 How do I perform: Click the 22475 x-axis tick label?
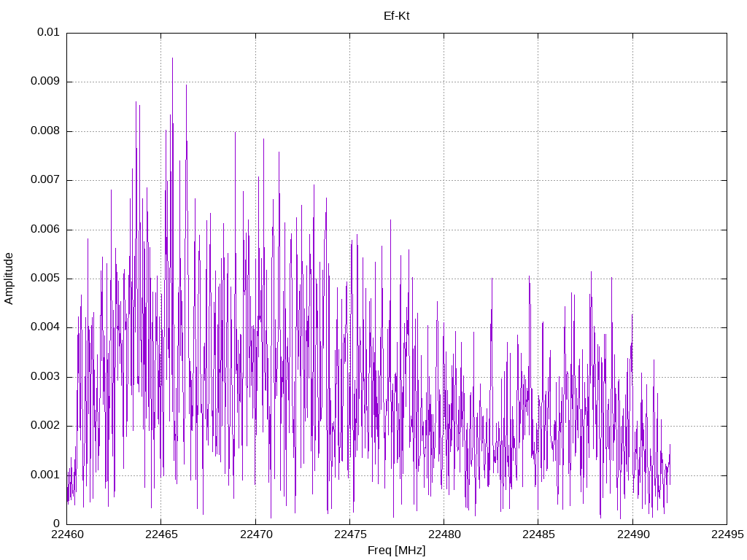[350, 534]
